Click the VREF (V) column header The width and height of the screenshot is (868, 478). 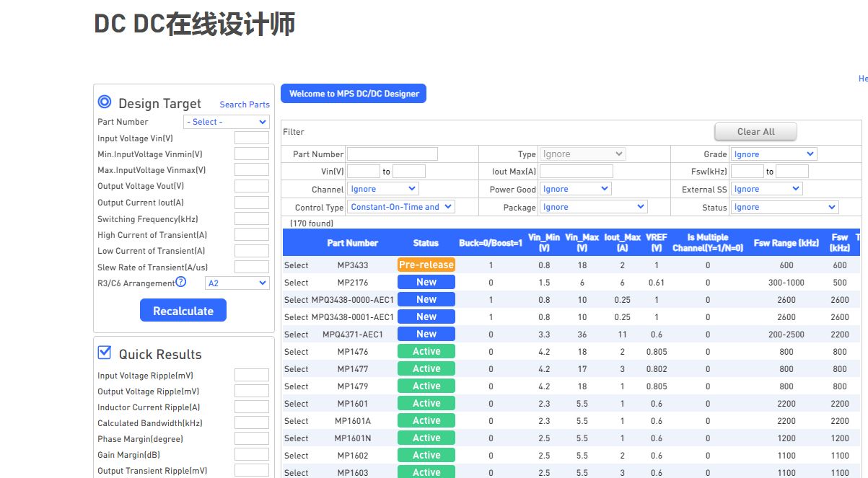pos(657,242)
